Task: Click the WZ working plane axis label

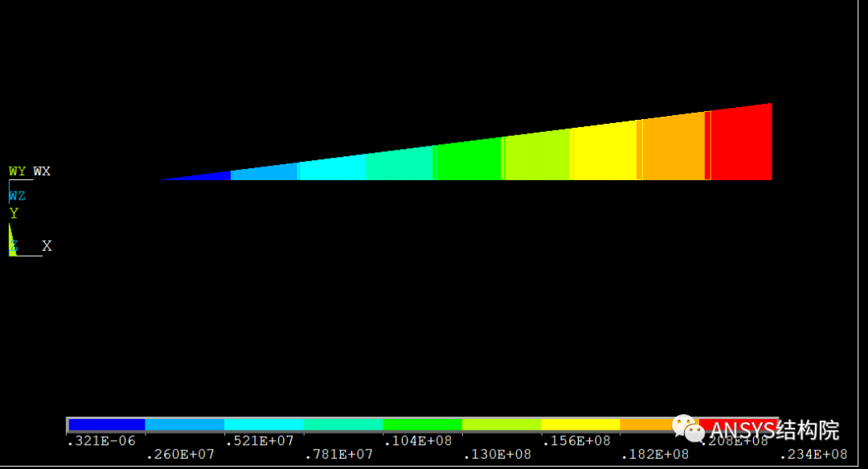Action: [x=17, y=196]
